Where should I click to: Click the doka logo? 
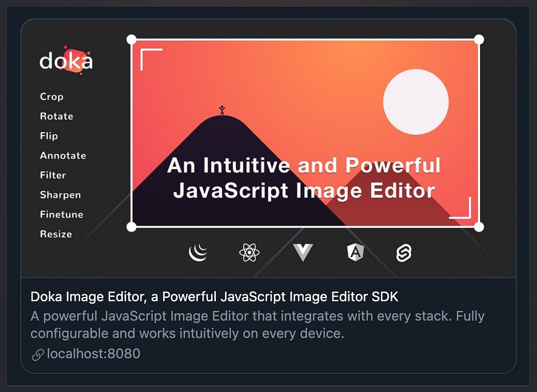66,60
